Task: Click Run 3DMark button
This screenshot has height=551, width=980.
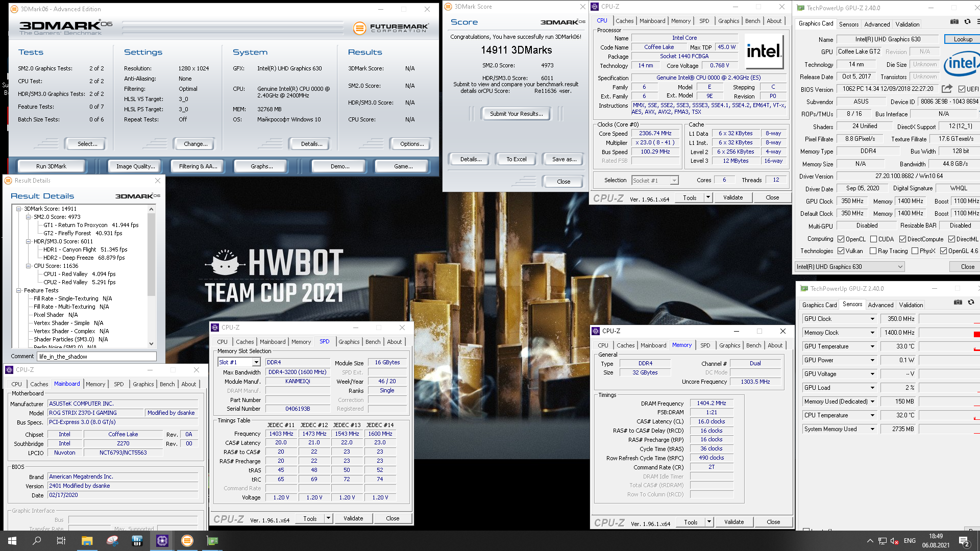Action: coord(51,166)
